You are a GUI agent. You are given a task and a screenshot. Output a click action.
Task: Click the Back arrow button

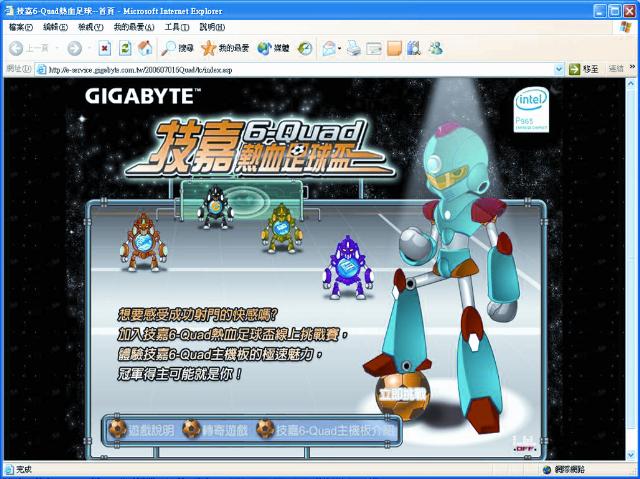[x=16, y=49]
